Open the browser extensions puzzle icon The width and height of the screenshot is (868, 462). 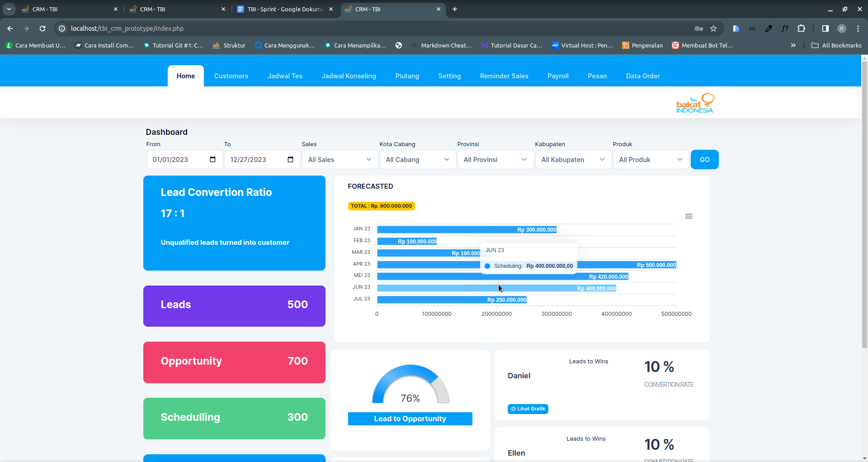coord(801,29)
